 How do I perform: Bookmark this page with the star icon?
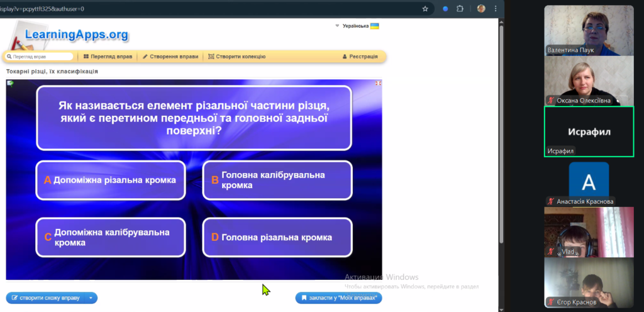[425, 9]
